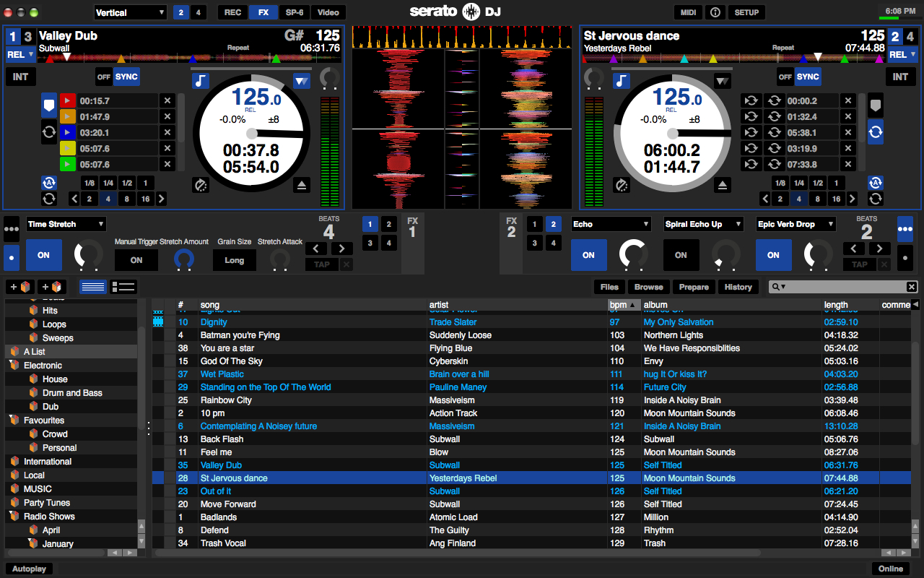Enable the Spiral Echo Up effect

coord(681,255)
